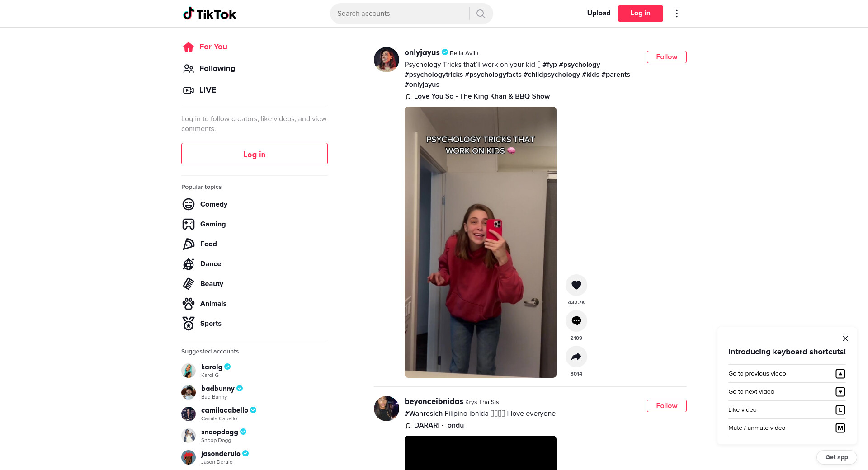Switch to the Following feed

[209, 69]
